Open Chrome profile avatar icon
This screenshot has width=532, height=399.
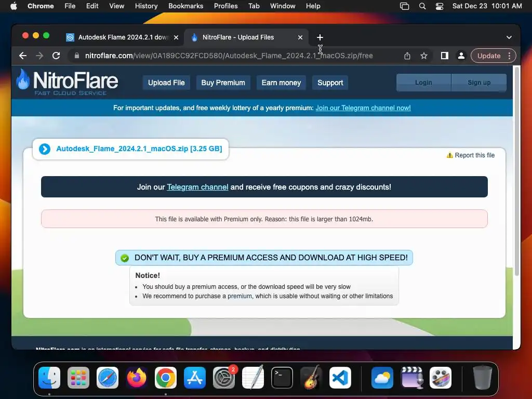461,56
